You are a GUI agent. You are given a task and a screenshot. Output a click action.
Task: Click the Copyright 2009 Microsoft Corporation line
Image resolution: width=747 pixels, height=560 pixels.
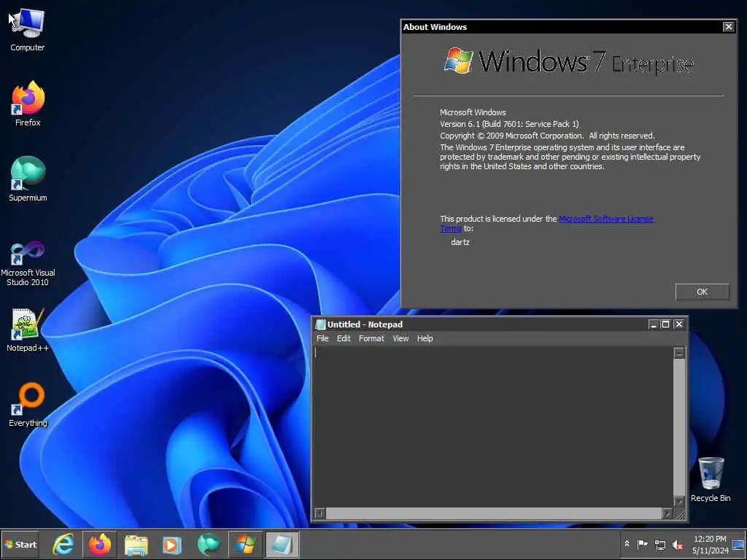pyautogui.click(x=547, y=136)
